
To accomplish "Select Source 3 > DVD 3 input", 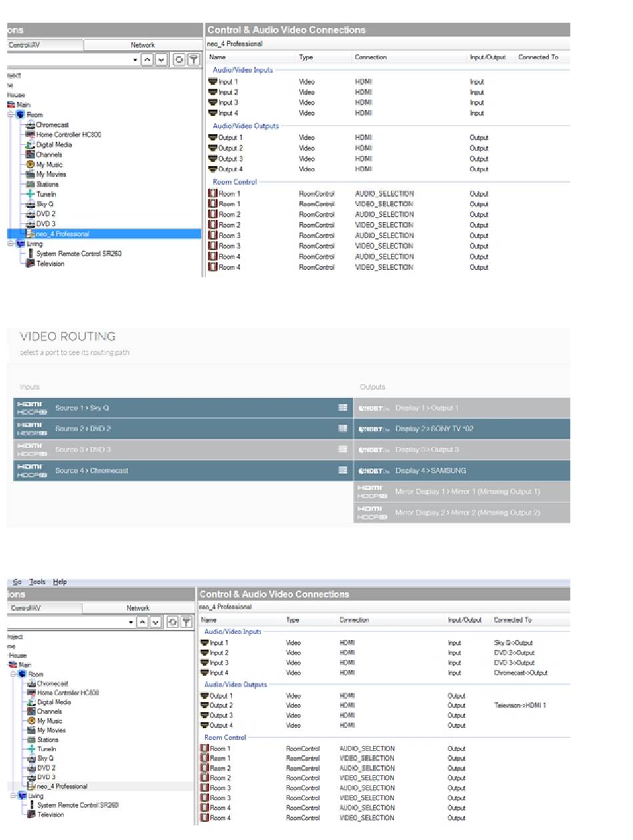I will pos(183,450).
